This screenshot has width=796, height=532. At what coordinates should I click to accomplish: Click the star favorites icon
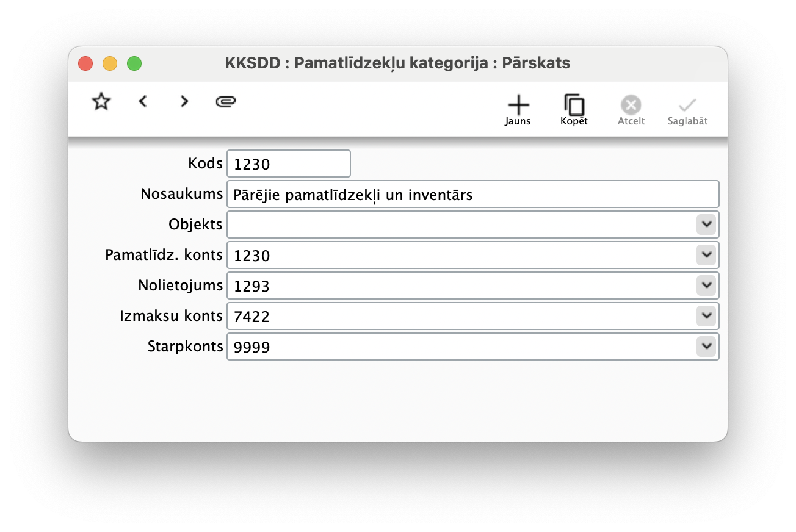click(x=100, y=101)
